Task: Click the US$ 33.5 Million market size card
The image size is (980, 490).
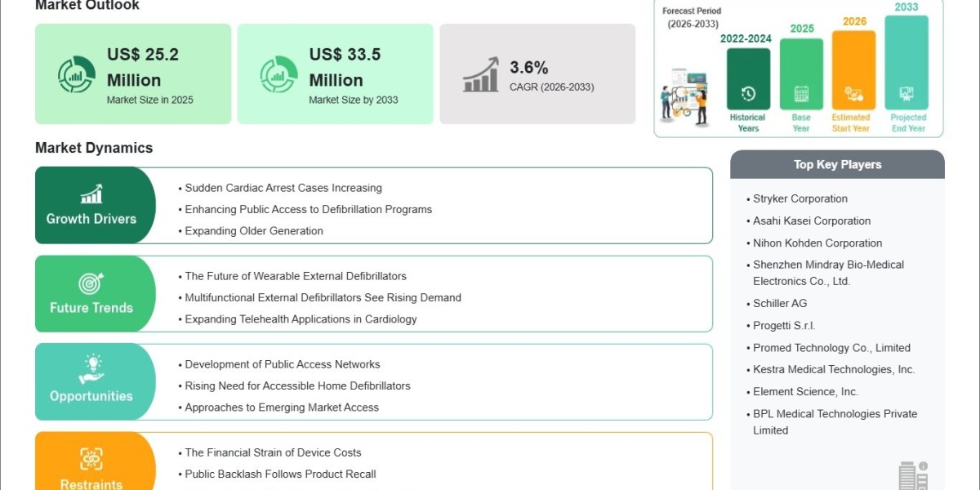Action: pyautogui.click(x=336, y=74)
